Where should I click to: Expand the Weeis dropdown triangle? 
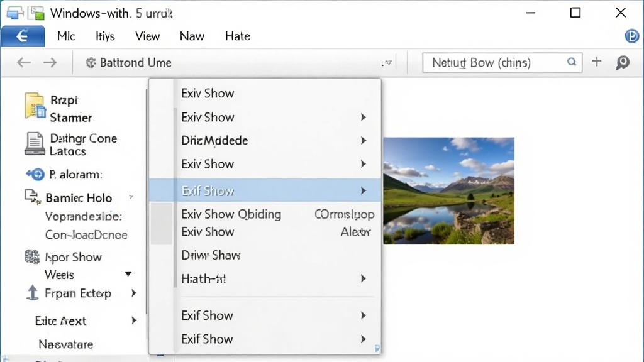128,274
